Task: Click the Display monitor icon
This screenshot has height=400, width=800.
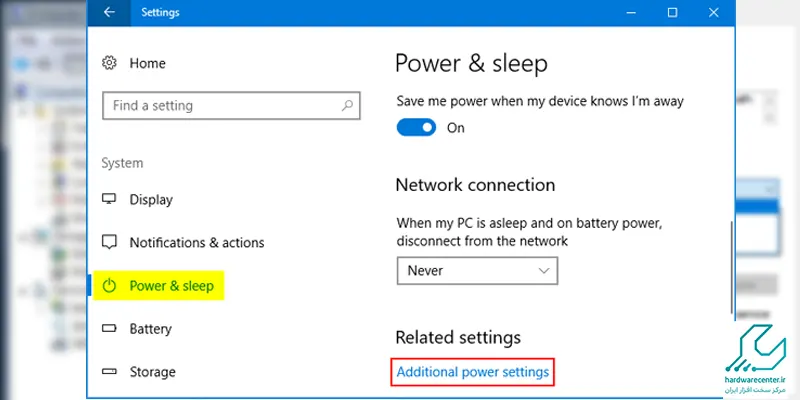Action: point(109,199)
